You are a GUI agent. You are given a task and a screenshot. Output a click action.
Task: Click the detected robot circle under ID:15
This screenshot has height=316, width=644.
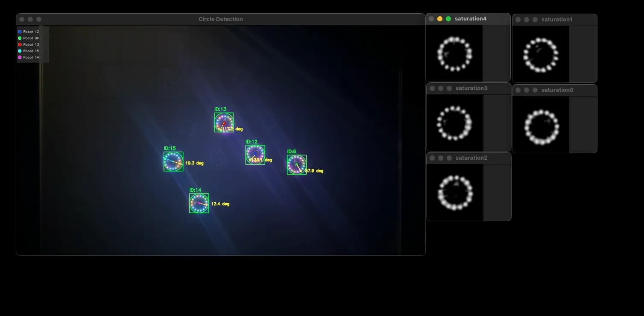point(173,162)
